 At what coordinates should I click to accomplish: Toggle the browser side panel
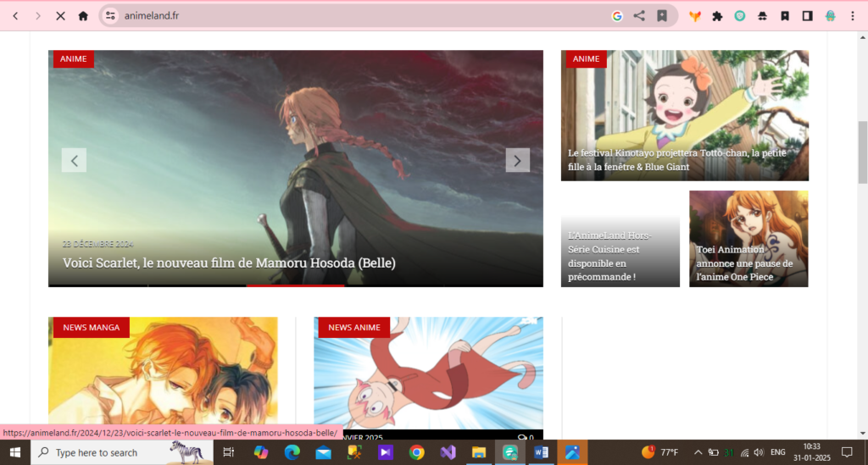click(x=808, y=16)
